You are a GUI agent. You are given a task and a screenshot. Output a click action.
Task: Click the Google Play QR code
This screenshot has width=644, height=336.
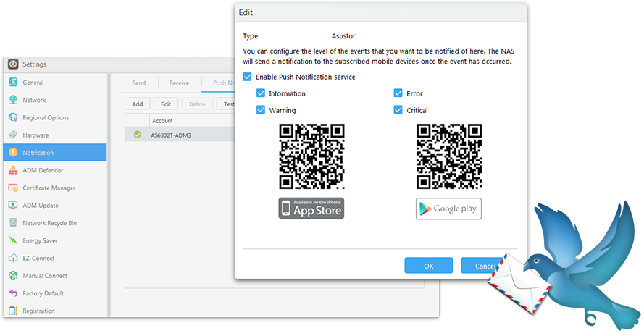pos(449,156)
